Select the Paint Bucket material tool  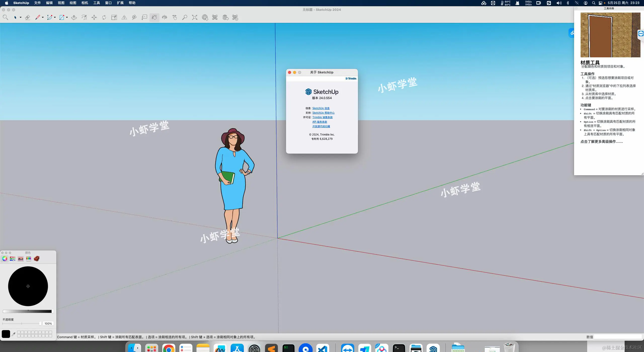click(x=154, y=17)
